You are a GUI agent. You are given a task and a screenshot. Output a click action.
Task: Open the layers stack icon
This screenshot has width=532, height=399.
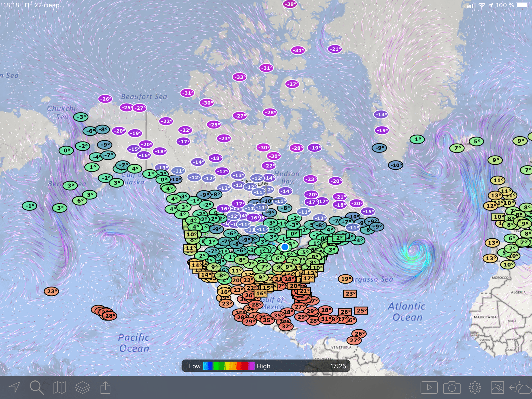[82, 388]
